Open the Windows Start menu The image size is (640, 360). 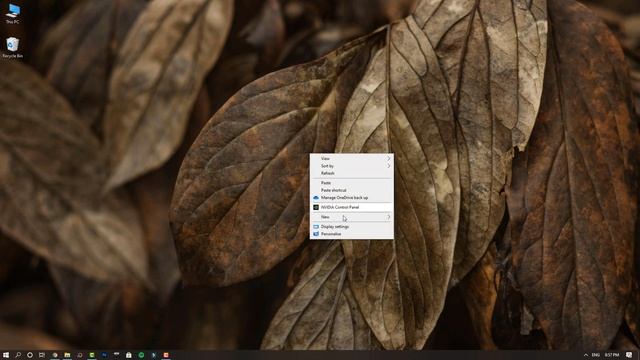[x=6, y=355]
